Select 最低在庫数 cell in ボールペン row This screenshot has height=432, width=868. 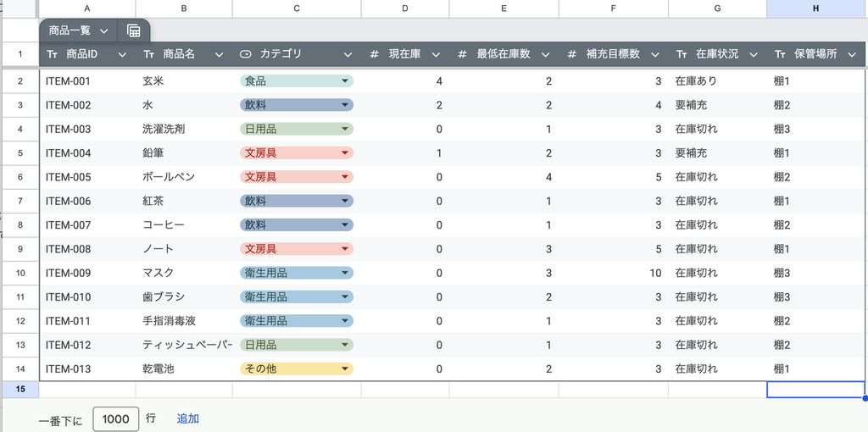(x=504, y=177)
